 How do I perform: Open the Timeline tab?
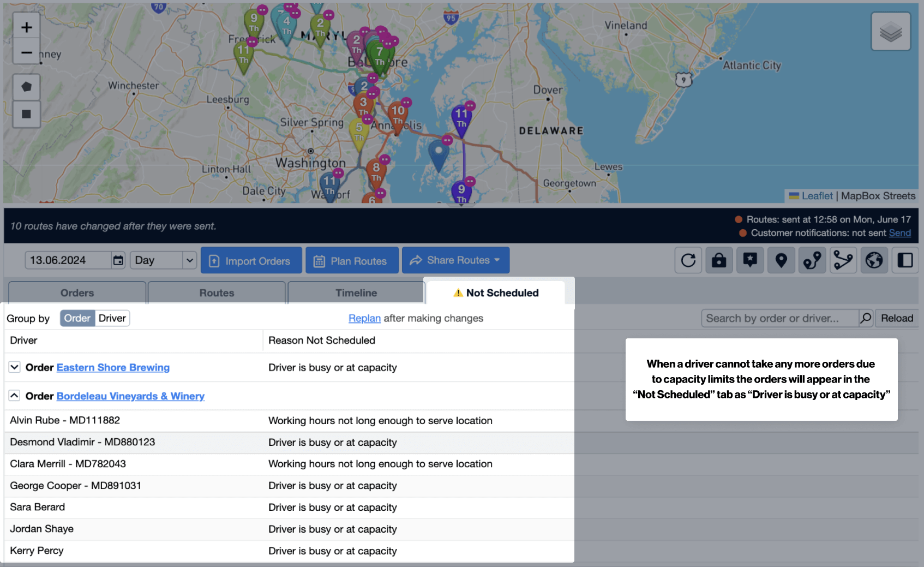355,293
